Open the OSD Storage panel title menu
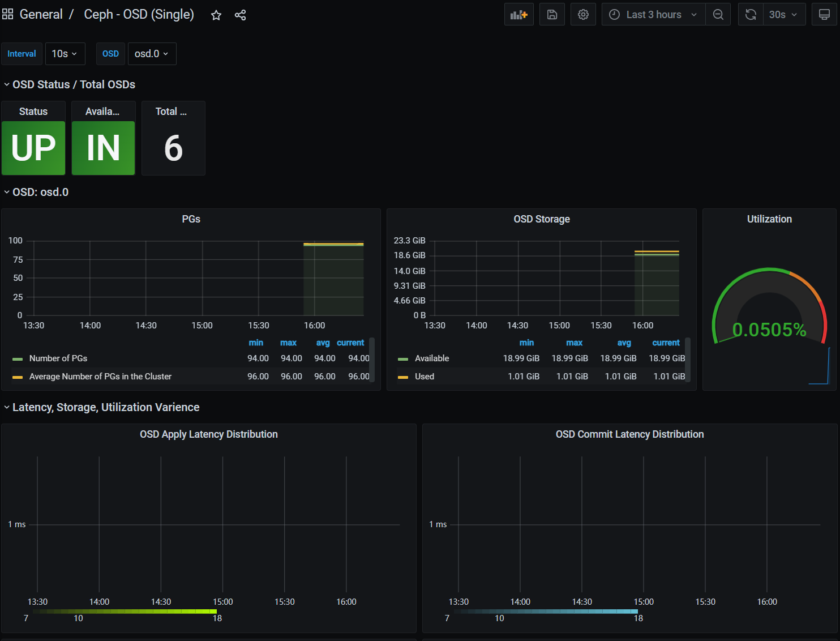The image size is (840, 641). (x=542, y=219)
